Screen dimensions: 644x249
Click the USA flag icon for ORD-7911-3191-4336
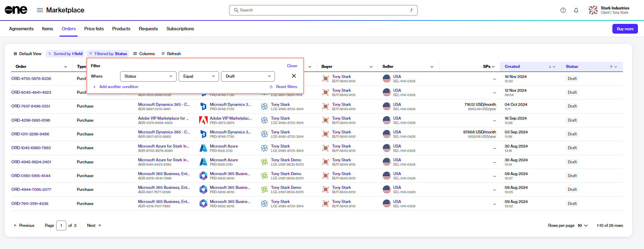click(387, 204)
